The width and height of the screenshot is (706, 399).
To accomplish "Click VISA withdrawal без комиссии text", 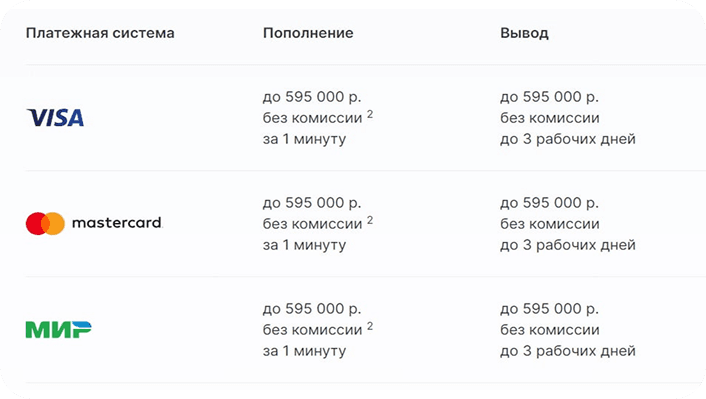I will (x=550, y=118).
